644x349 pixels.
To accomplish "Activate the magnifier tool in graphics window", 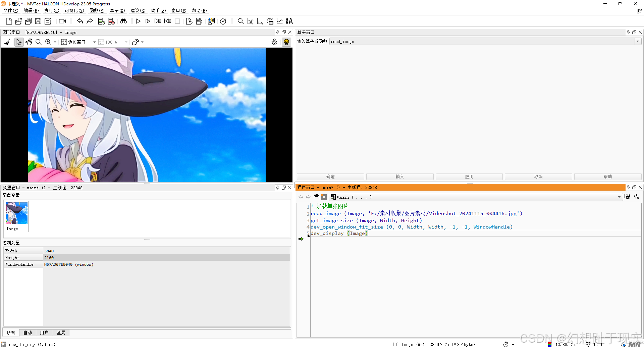I will (x=39, y=42).
